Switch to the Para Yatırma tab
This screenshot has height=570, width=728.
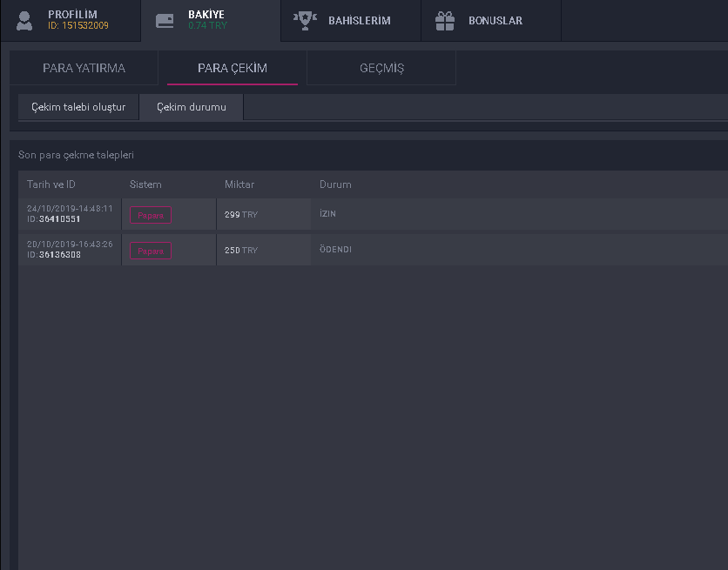click(84, 68)
